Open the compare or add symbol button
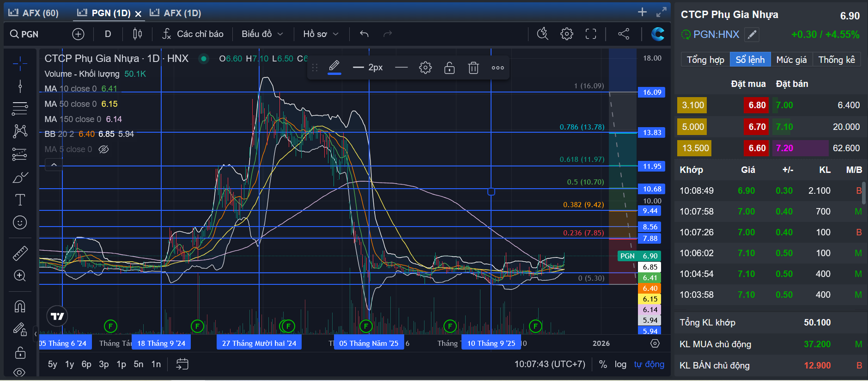Screen dimensions: 868x381 tap(78, 34)
